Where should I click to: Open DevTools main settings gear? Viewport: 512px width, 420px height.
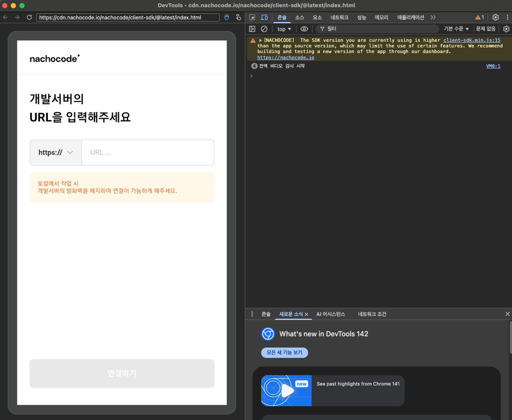pyautogui.click(x=496, y=17)
